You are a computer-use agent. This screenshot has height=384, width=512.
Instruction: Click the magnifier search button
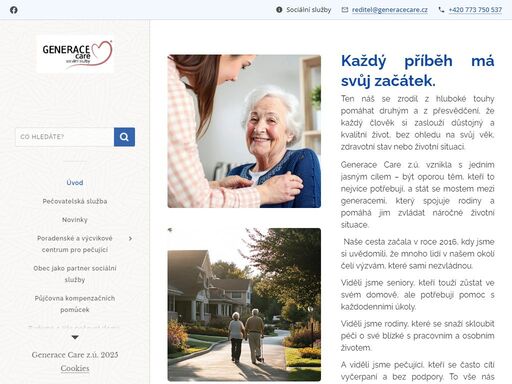click(124, 137)
